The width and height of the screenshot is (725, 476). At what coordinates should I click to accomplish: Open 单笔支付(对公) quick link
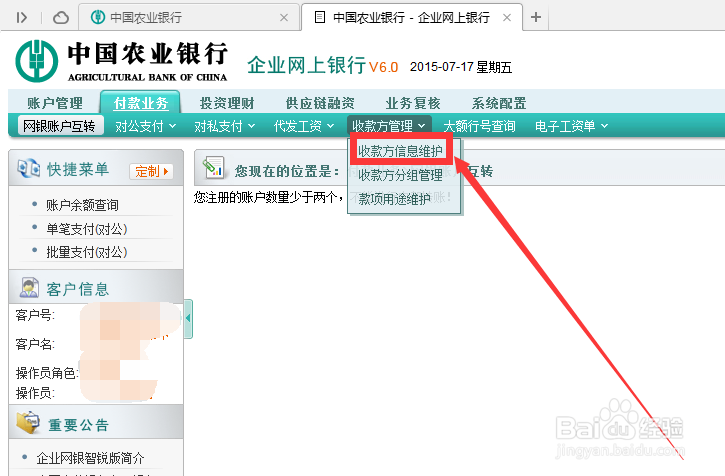pyautogui.click(x=86, y=229)
